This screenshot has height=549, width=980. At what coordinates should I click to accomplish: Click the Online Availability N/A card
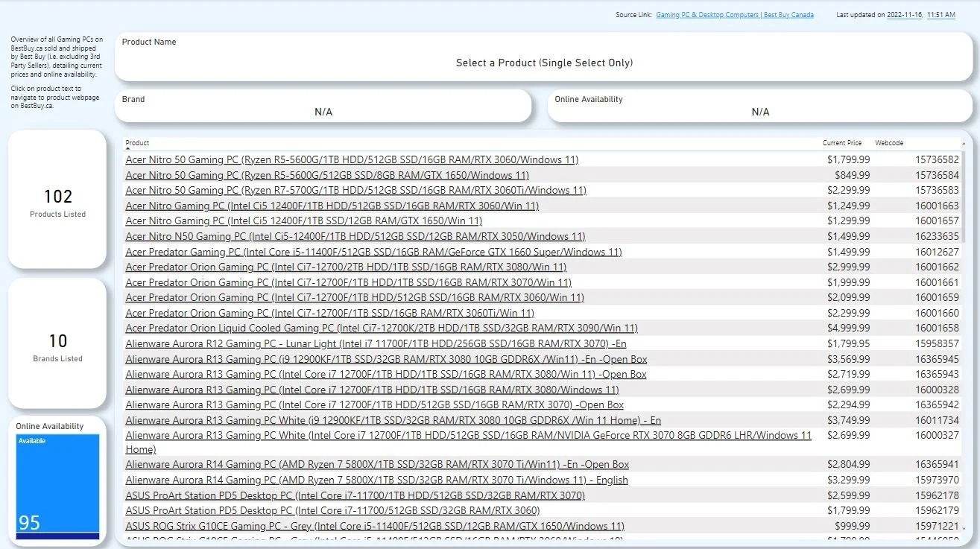pyautogui.click(x=760, y=106)
